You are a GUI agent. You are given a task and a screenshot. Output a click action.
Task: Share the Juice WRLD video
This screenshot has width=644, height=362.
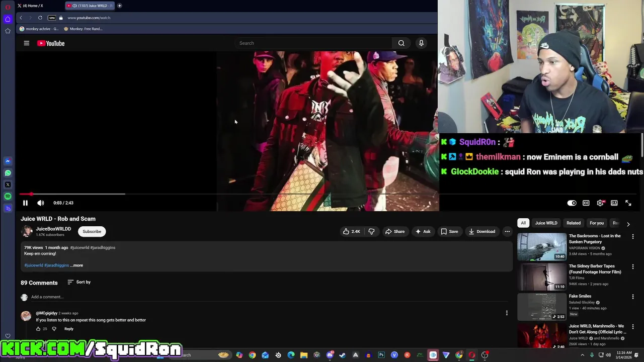click(x=394, y=231)
